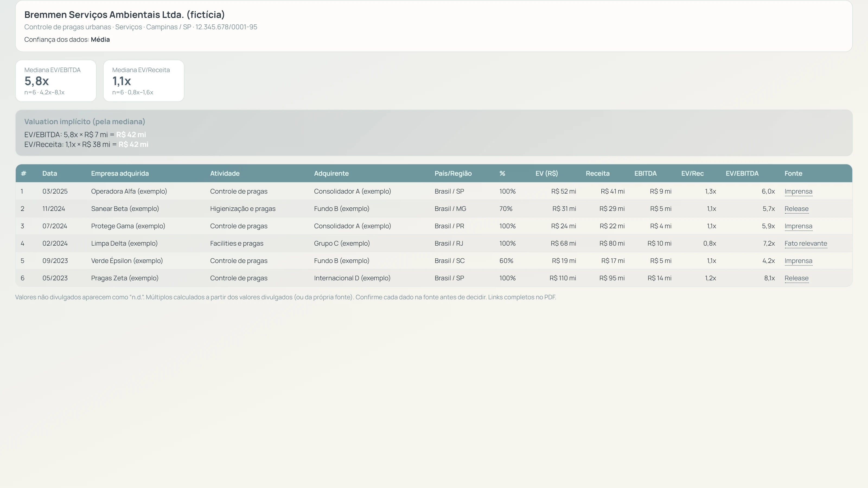868x488 pixels.
Task: Click the Brasil / MG region cell
Action: point(450,209)
